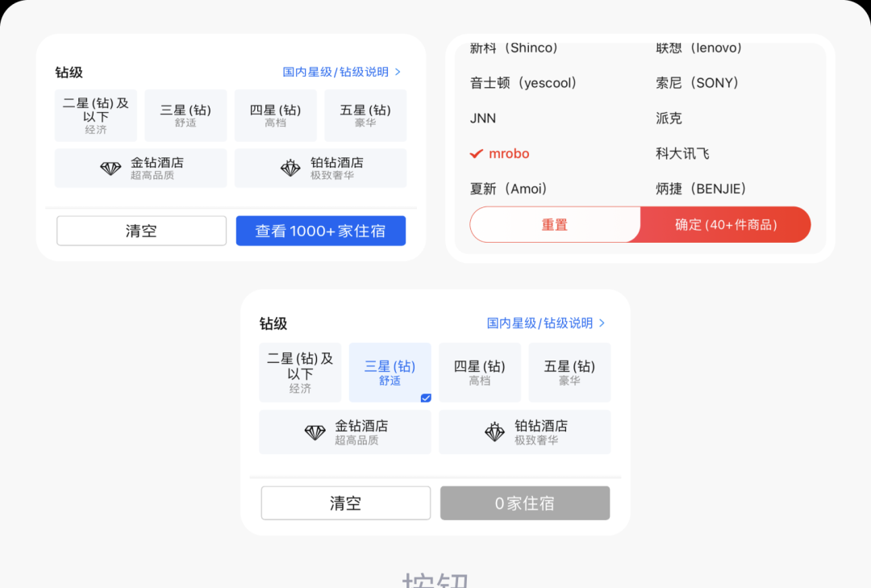Click red checkmark beside mrobo
The width and height of the screenshot is (871, 588).
(x=476, y=154)
